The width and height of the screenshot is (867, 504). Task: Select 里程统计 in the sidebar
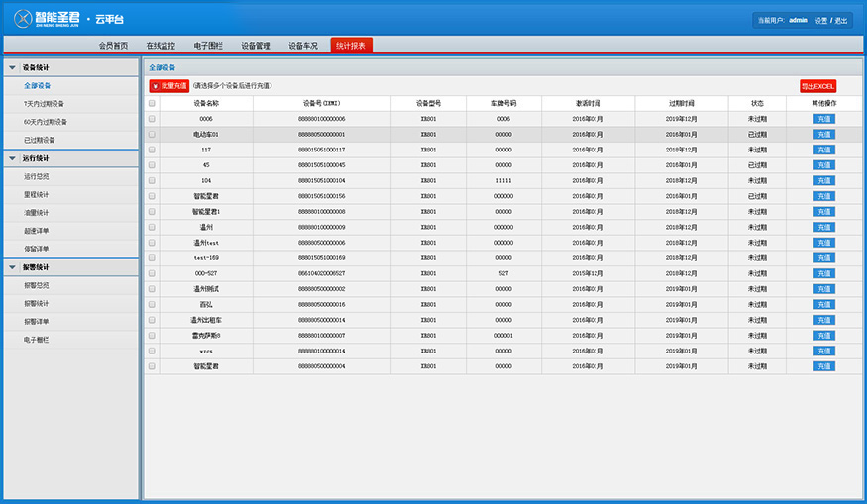37,194
